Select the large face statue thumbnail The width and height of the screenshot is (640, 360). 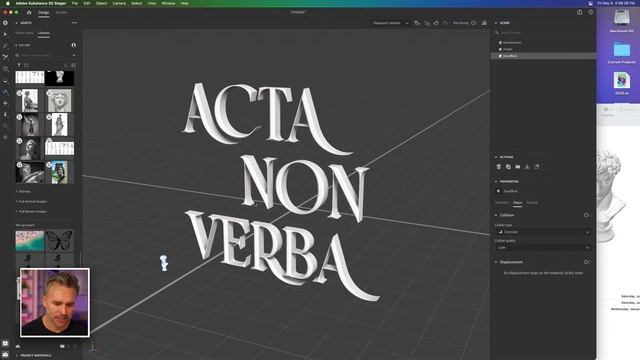60,101
